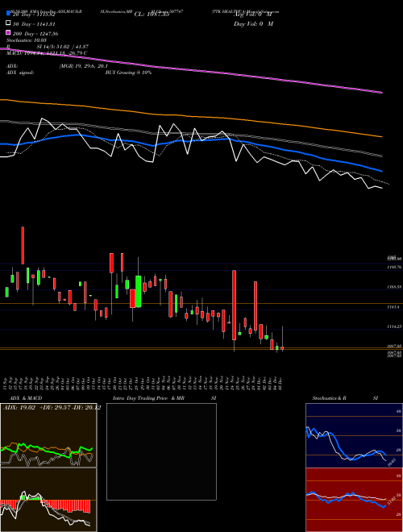Viewport: 403px width, 532px height.
Task: Click the 'SI 14/3: 51.02 / 41.37' readout
Action: (63, 47)
